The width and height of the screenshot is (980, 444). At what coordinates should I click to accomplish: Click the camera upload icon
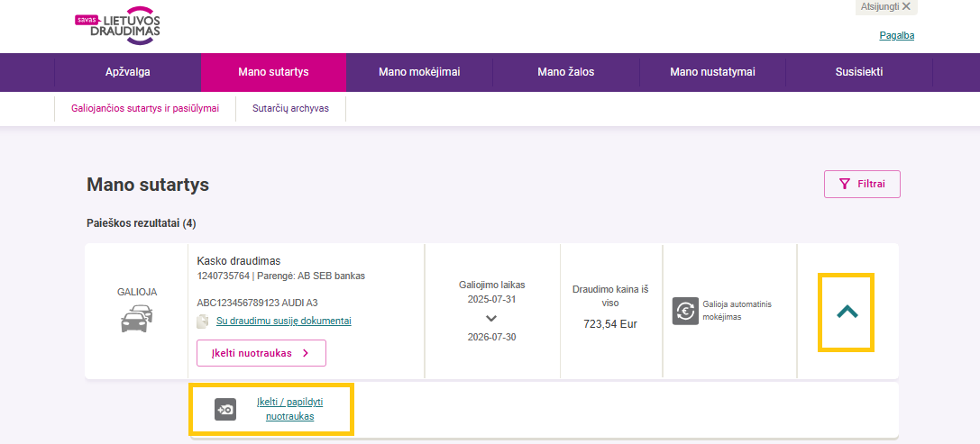(225, 409)
